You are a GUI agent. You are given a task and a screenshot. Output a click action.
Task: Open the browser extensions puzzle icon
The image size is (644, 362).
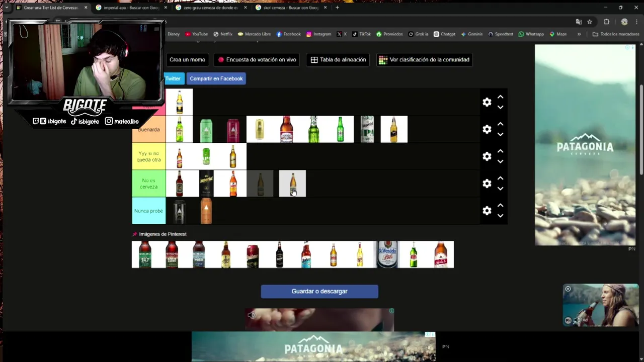pyautogui.click(x=606, y=22)
